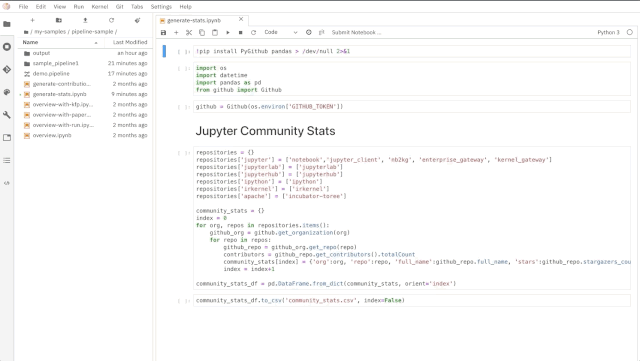
Task: Cut the selected cells
Action: click(189, 32)
